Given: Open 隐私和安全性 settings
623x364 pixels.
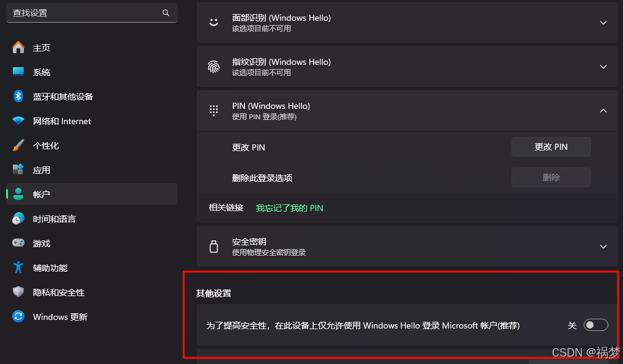Looking at the screenshot, I should (92, 292).
